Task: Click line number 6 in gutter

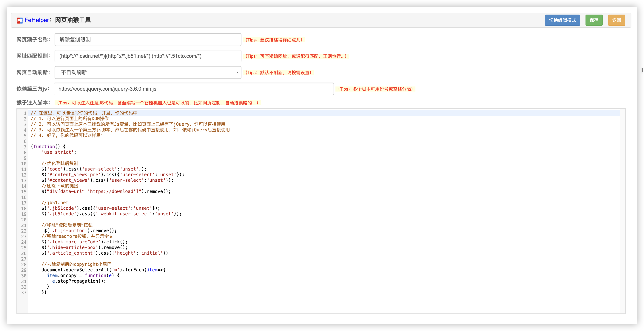Action: point(25,141)
